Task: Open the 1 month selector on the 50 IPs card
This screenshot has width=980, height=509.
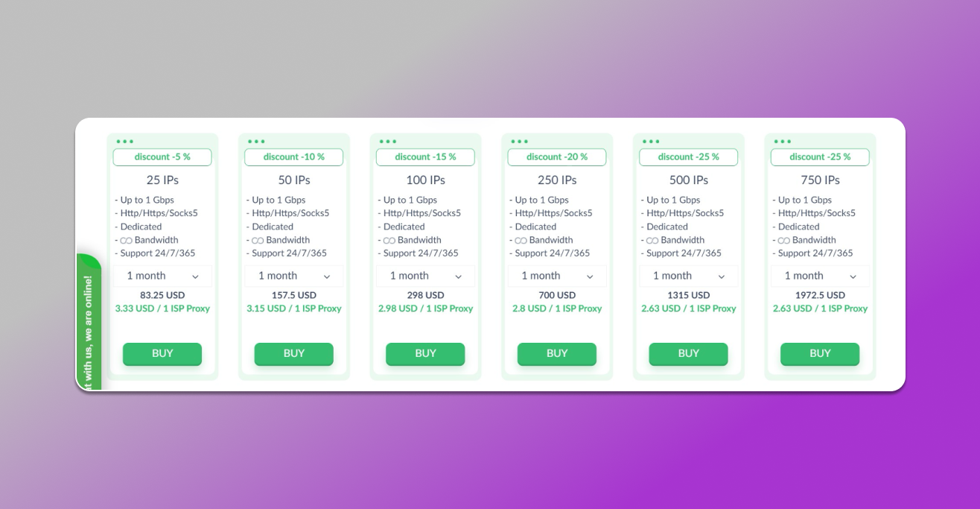Action: (294, 276)
